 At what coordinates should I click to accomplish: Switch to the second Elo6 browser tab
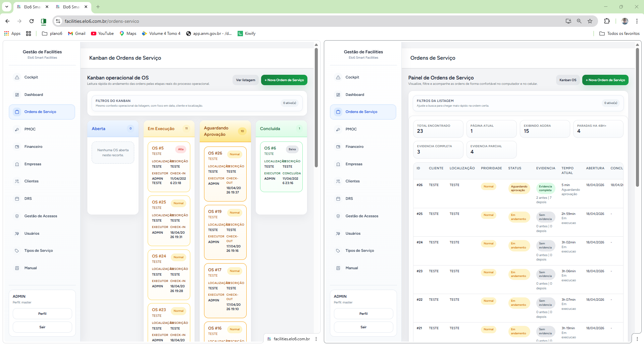71,7
